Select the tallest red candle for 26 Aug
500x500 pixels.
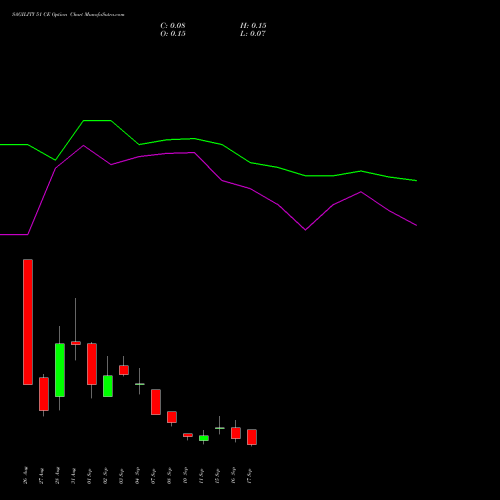coord(28,322)
